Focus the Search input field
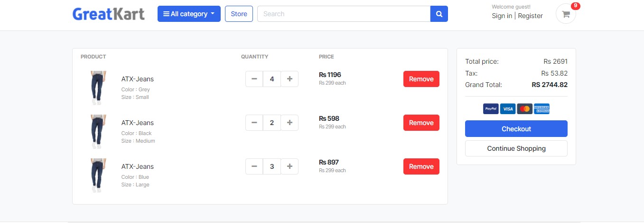This screenshot has height=224, width=644. [344, 14]
